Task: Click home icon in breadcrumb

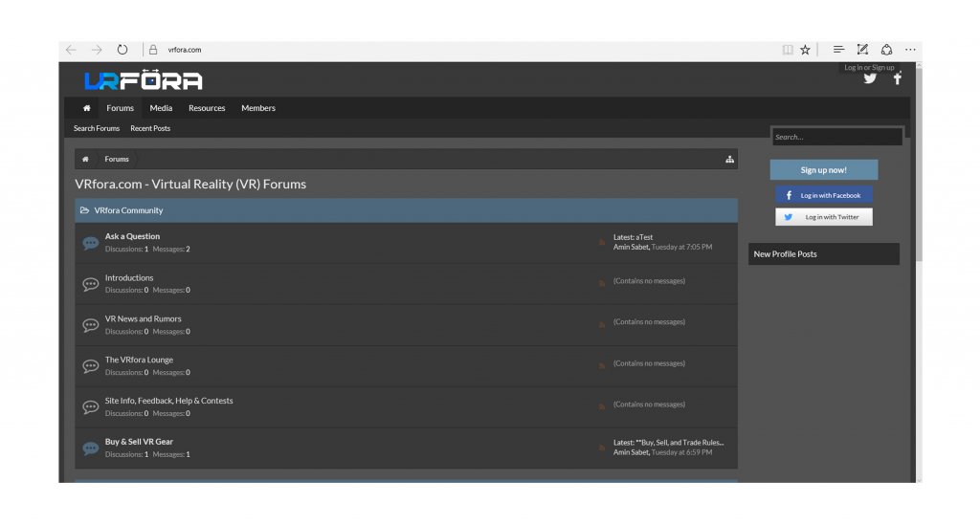Action: click(x=85, y=159)
